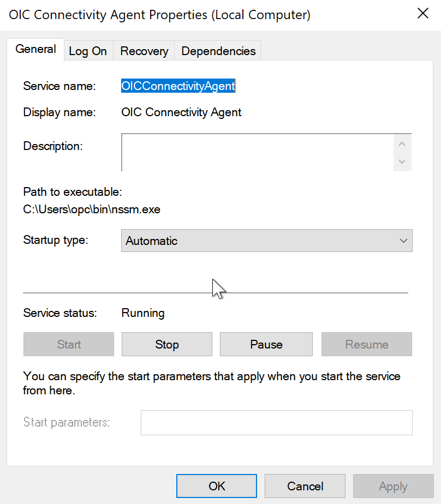Screen dimensions: 441x504
Task: Click inside the Description text box
Action: click(x=257, y=152)
